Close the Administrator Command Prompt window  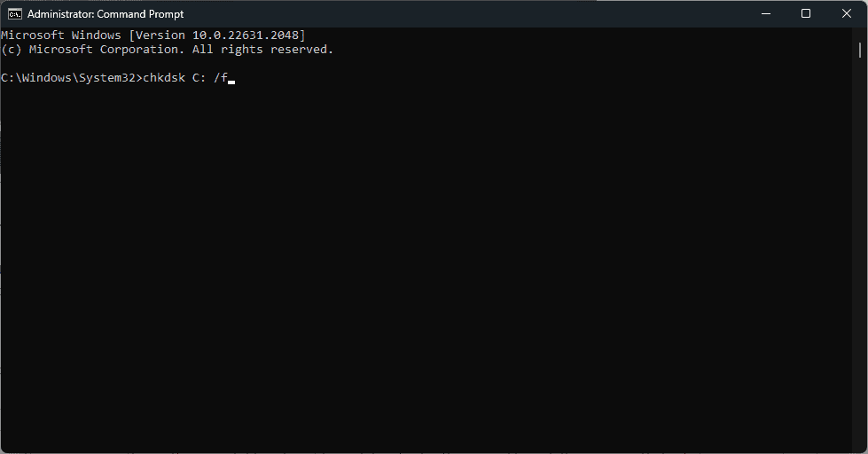(x=847, y=14)
